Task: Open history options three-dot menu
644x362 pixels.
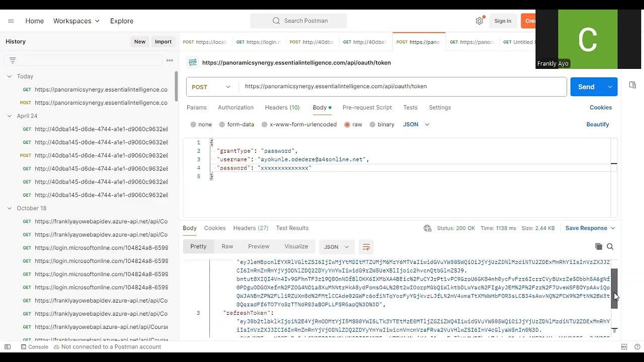Action: click(170, 60)
